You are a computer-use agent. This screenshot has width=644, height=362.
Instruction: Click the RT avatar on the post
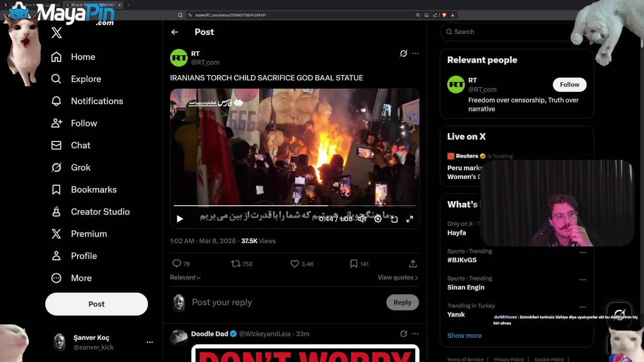(179, 58)
